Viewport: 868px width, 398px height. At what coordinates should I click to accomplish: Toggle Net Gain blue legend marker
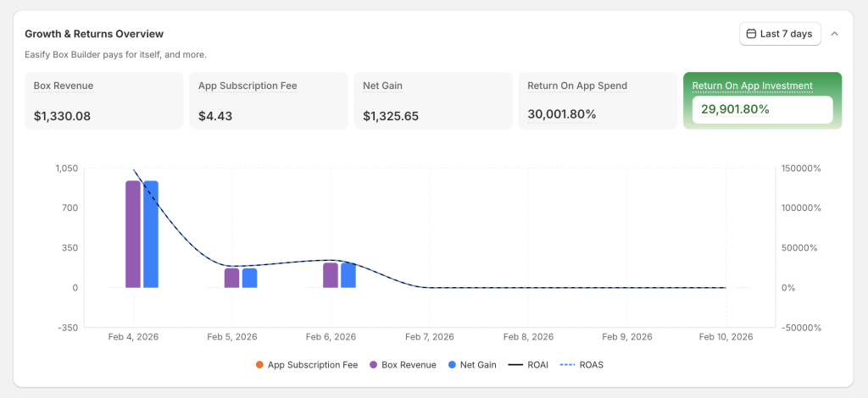click(x=452, y=365)
